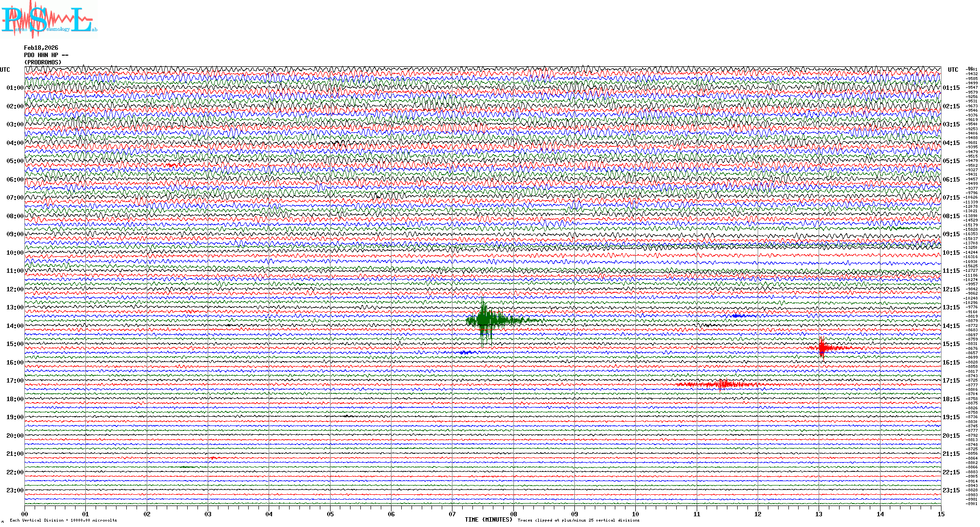Click the 01:00 hour label on left

15,88
